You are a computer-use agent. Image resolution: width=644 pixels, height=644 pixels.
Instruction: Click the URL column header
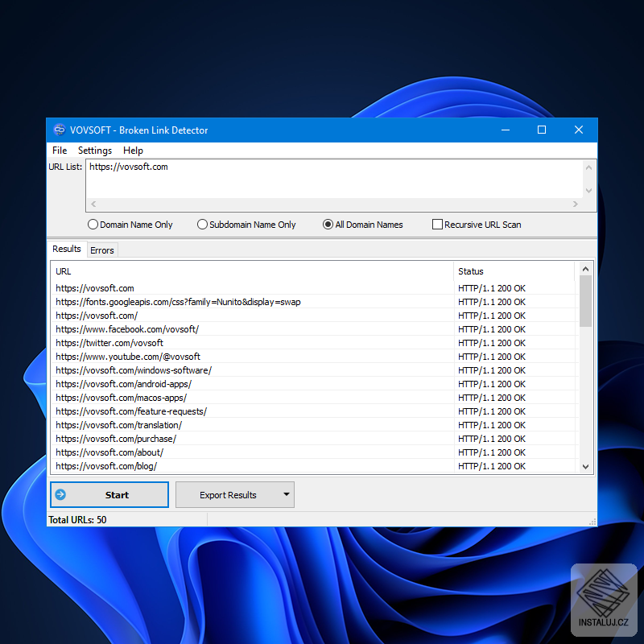coord(252,271)
